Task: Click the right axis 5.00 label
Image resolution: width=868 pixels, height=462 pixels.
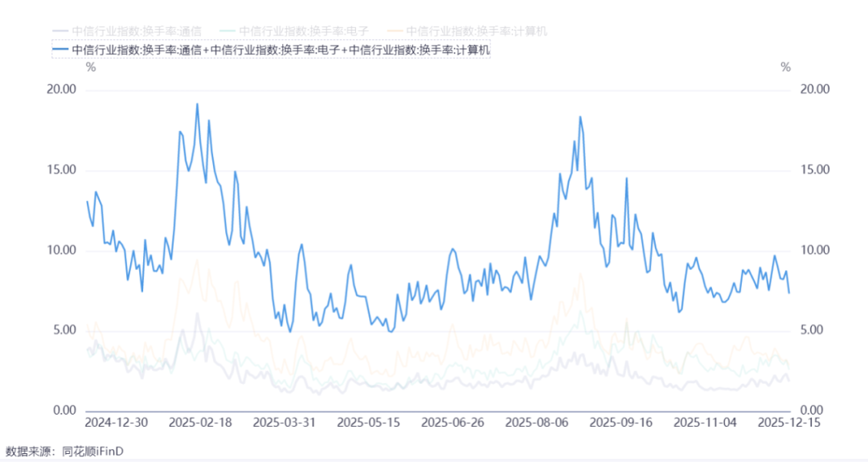Action: pos(812,330)
